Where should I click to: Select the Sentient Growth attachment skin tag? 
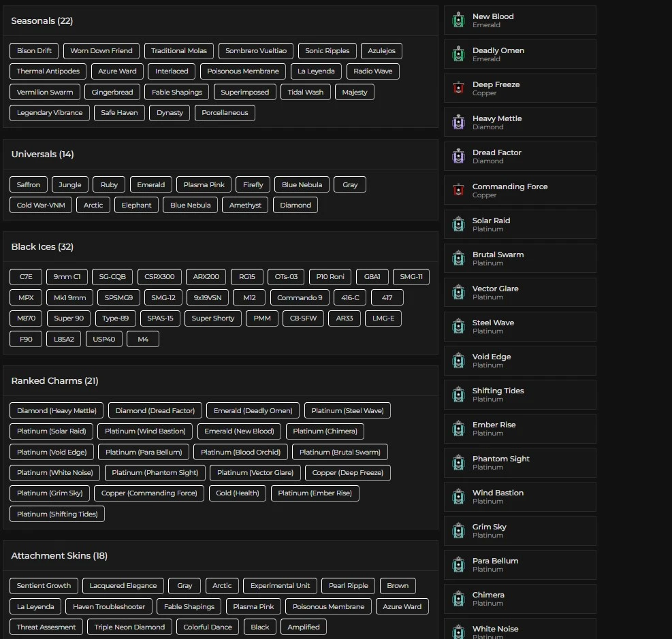(x=44, y=586)
